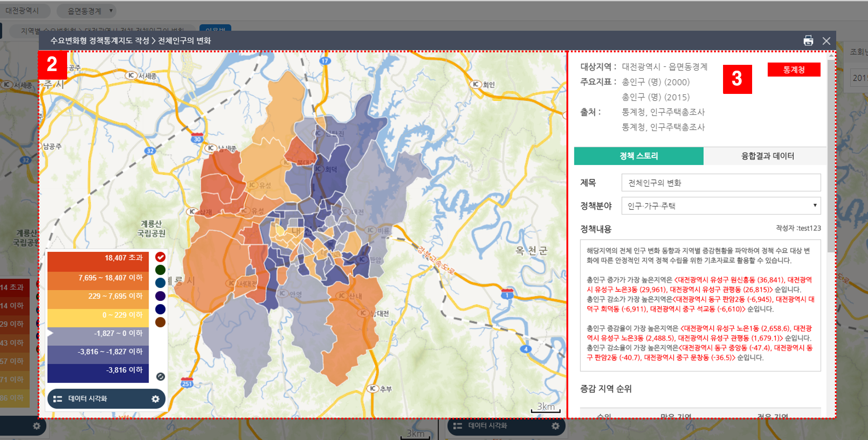
Task: Select the brown legend color scheme
Action: [x=160, y=322]
